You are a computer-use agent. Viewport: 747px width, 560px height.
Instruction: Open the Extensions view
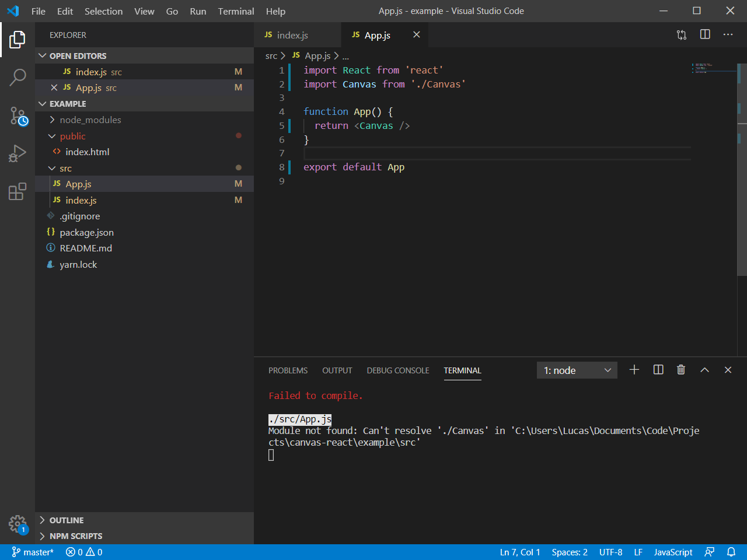pos(18,191)
